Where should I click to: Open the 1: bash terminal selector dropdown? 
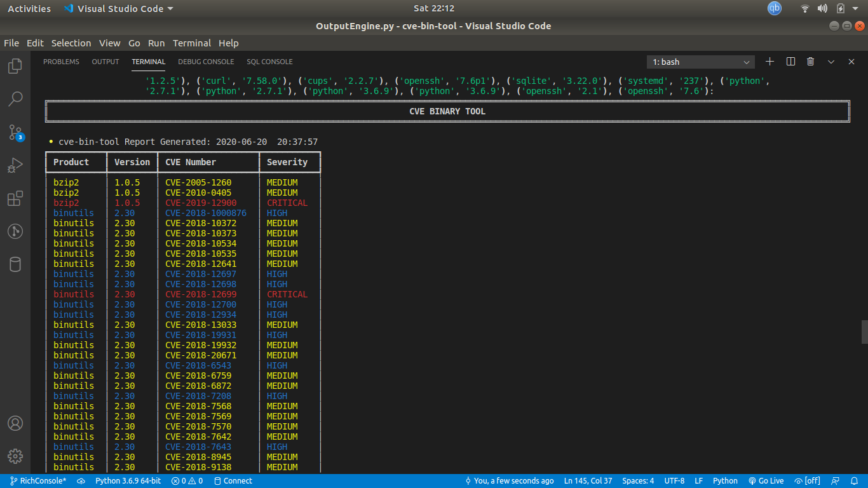tap(700, 61)
